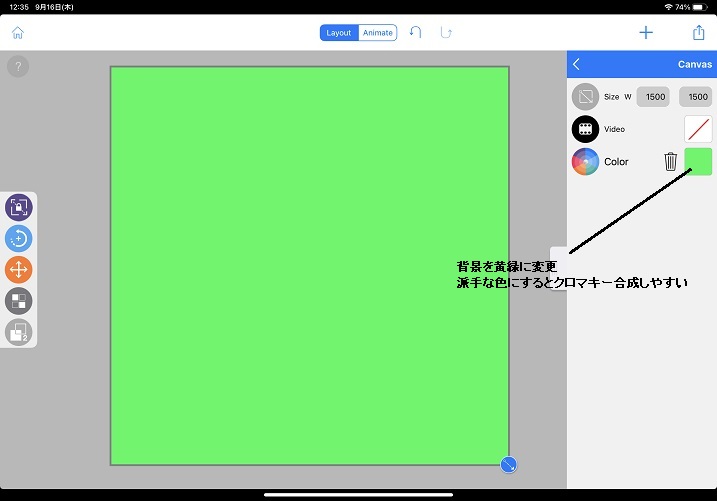This screenshot has height=501, width=717.
Task: Collapse Canvas panel with back chevron
Action: tap(577, 64)
